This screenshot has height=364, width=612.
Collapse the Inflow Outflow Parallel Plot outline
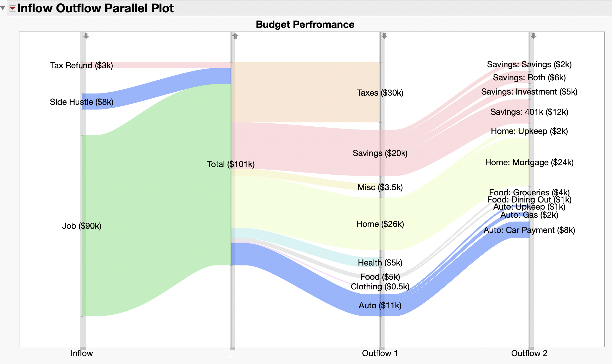click(x=3, y=8)
